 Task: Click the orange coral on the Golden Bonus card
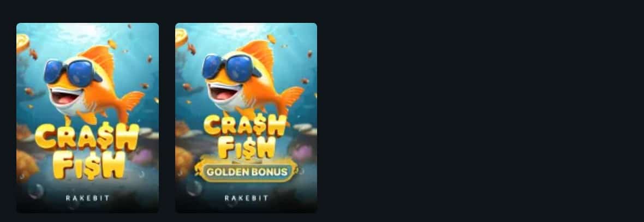[x=184, y=161]
